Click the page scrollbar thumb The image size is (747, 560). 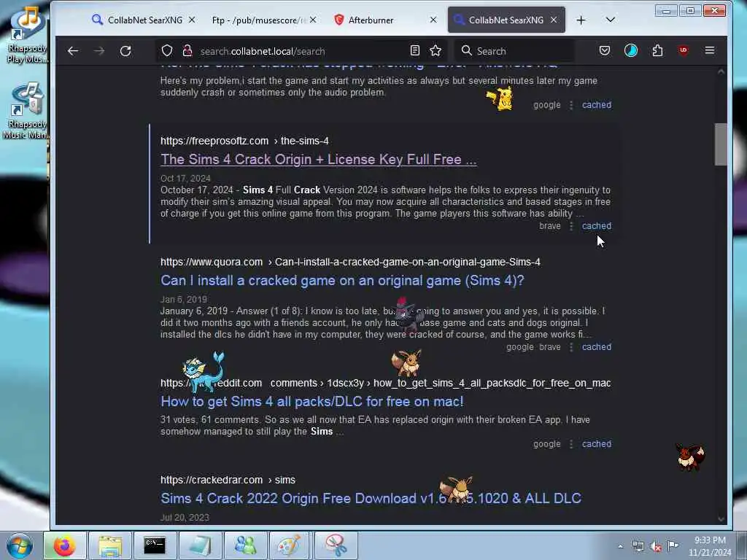tap(721, 144)
